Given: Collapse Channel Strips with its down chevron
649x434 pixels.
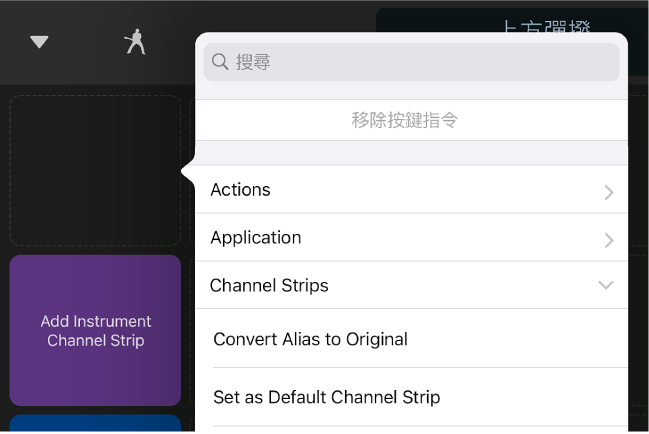Looking at the screenshot, I should 606,285.
